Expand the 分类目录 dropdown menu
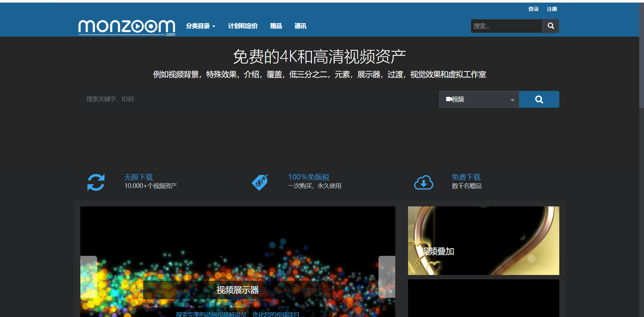This screenshot has height=317, width=644. coord(200,26)
